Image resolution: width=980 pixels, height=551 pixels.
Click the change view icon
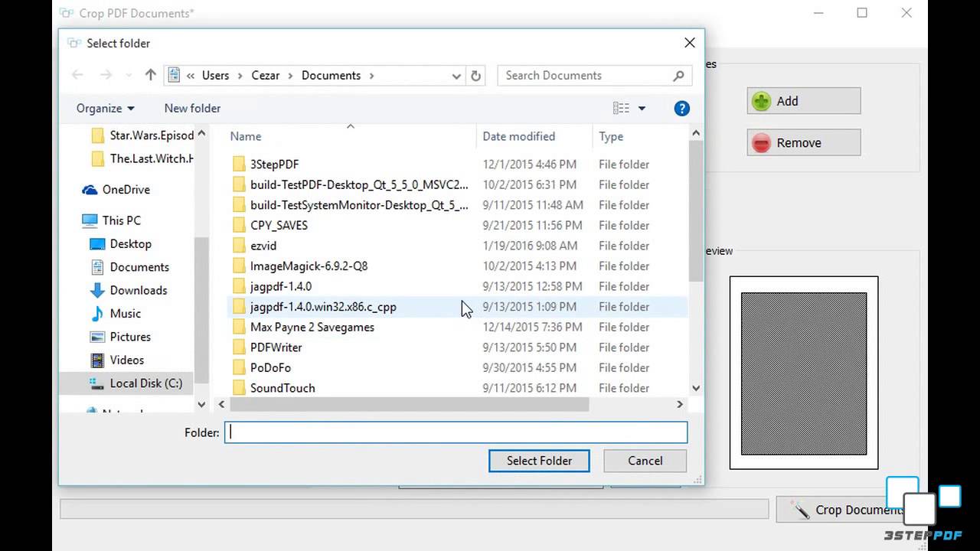(x=621, y=109)
